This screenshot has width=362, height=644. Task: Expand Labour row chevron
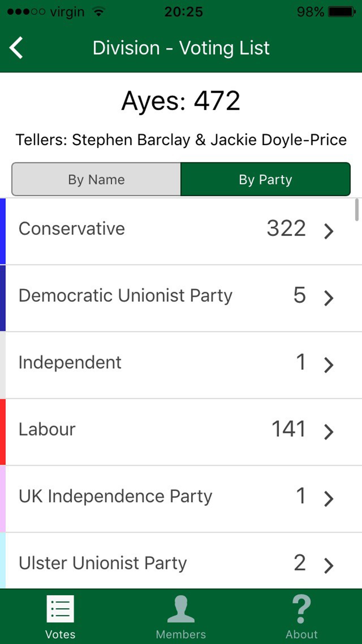click(x=329, y=432)
